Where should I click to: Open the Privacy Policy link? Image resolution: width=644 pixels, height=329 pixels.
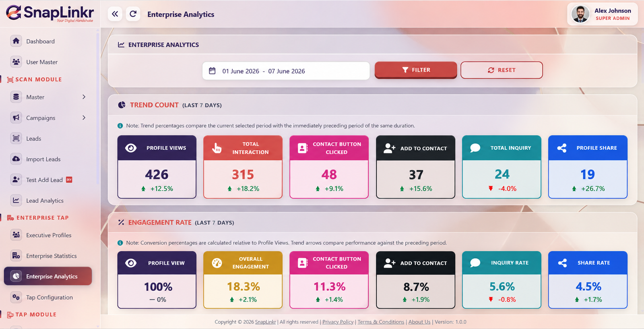pyautogui.click(x=338, y=322)
